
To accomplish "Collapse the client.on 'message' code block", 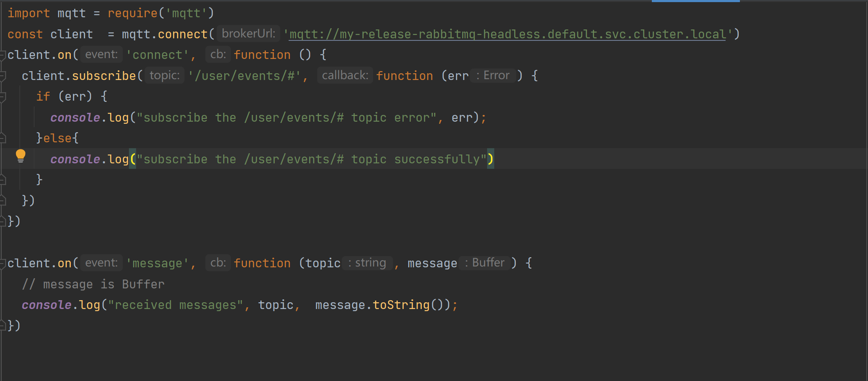I will [3, 264].
